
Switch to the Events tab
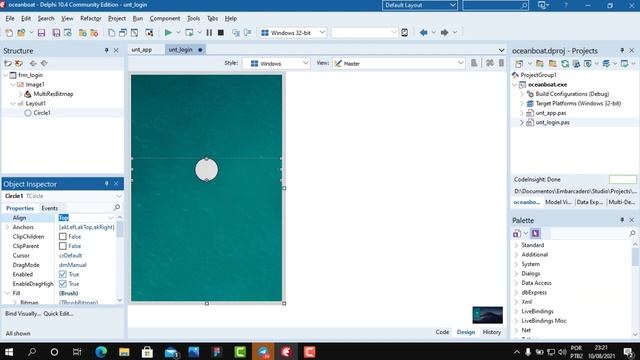click(49, 208)
